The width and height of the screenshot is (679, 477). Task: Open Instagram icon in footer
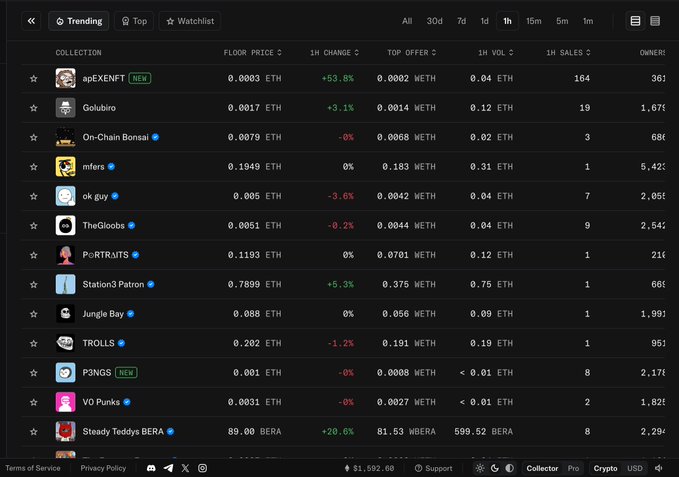(x=202, y=468)
